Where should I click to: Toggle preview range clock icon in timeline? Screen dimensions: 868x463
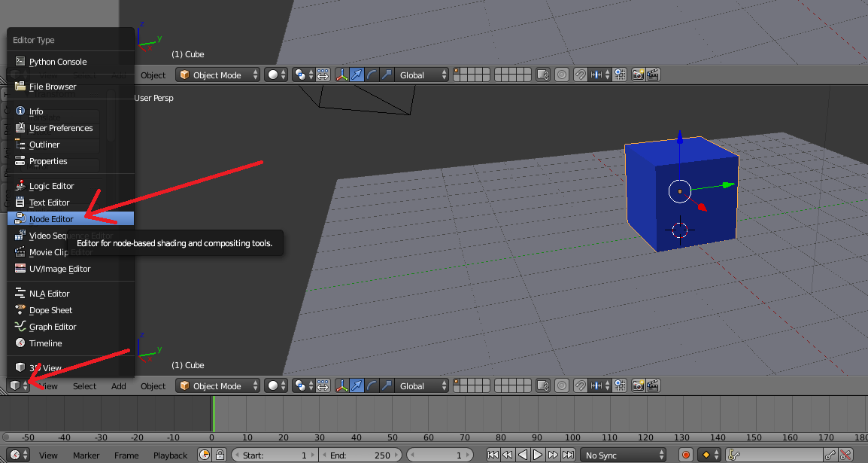205,455
